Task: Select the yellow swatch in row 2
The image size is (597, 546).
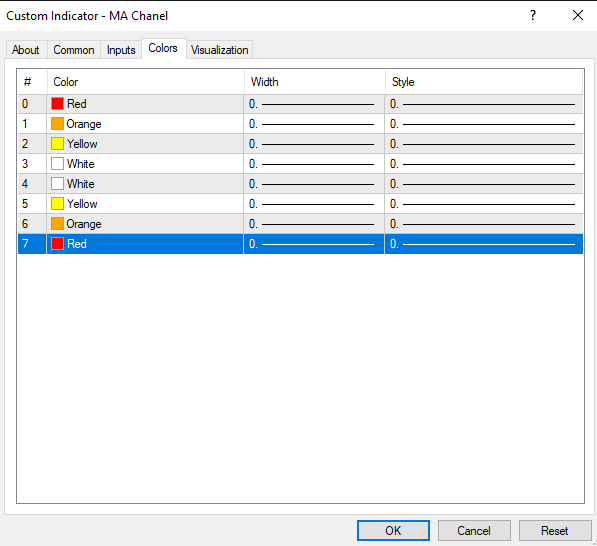Action: [x=57, y=144]
